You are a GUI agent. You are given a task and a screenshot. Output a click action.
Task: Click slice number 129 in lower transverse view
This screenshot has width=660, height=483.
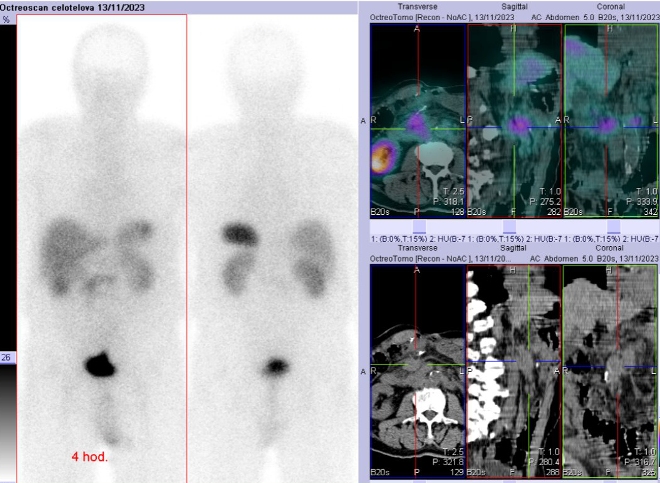[458, 472]
